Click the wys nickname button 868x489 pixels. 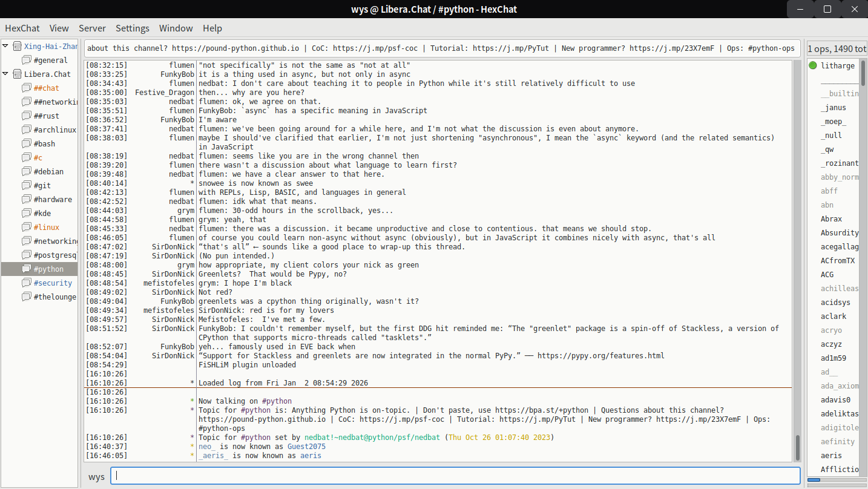coord(96,477)
